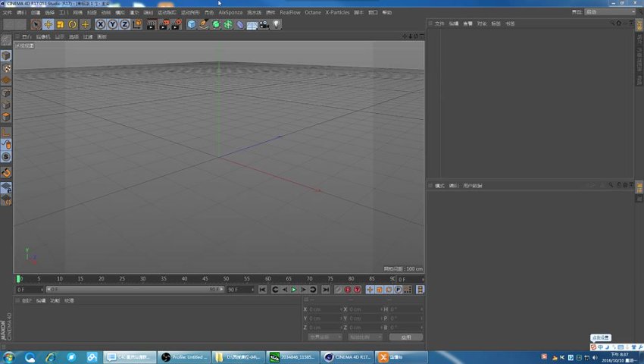
Task: Add a cube primitive object
Action: [x=192, y=25]
